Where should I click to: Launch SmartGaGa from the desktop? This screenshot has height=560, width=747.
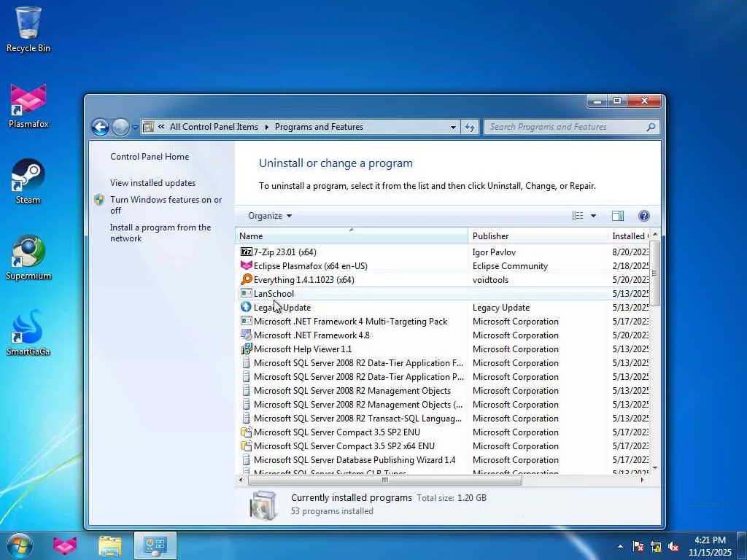pos(28,333)
